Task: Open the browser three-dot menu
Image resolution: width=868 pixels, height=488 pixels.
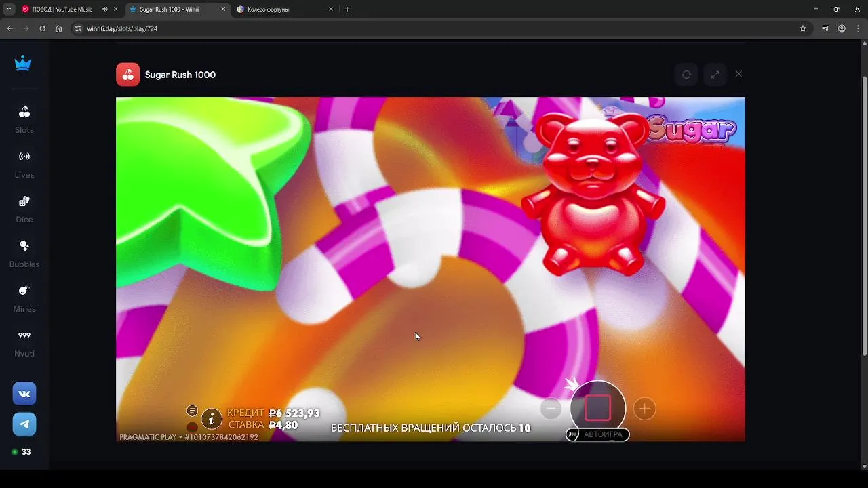Action: point(857,28)
